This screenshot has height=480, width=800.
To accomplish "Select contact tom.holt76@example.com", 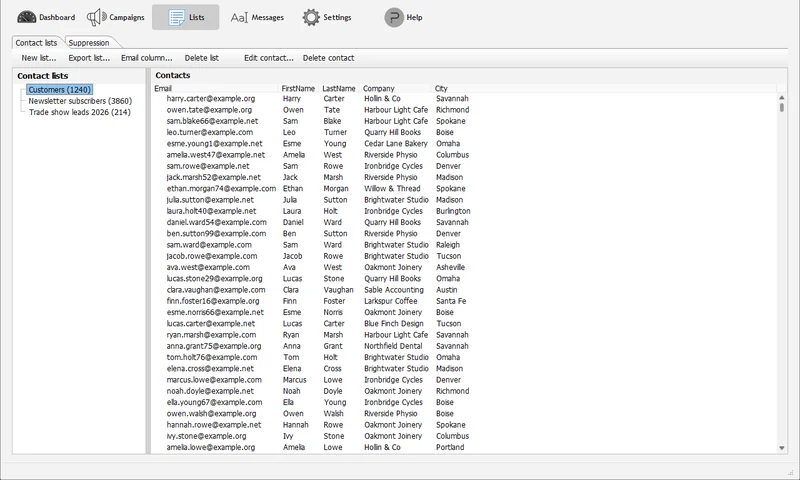I will (212, 357).
